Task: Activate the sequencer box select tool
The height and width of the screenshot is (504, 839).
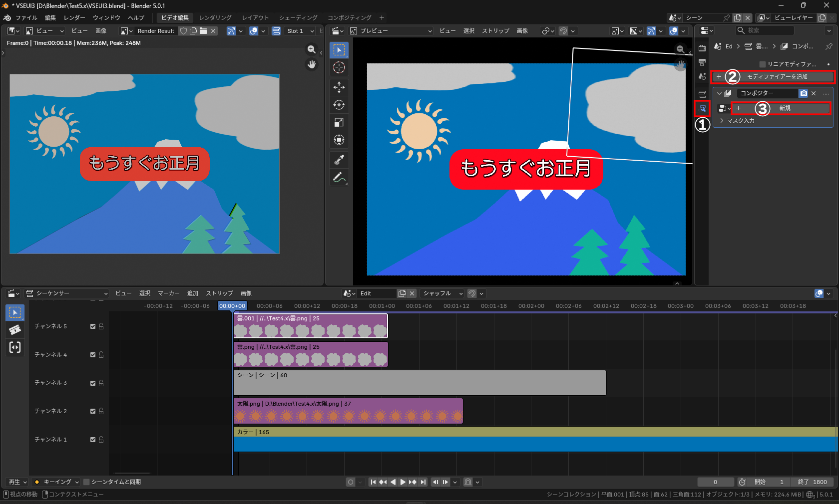Action: tap(15, 312)
